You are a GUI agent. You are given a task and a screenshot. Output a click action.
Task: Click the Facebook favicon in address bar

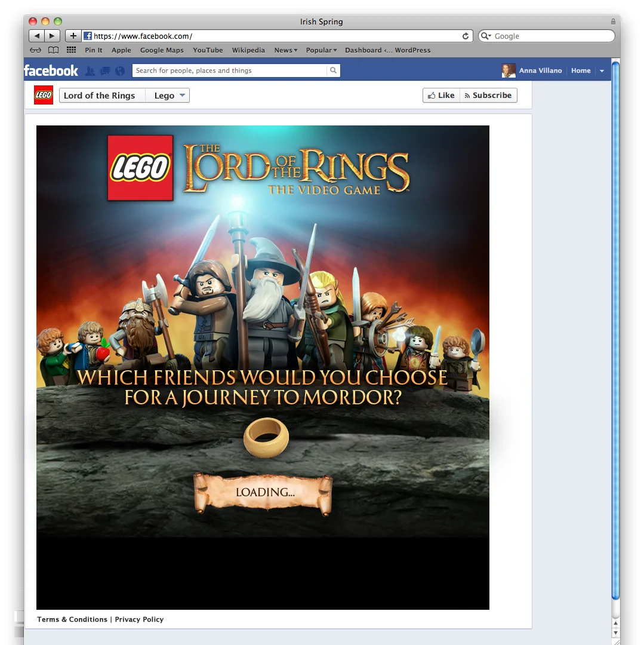pyautogui.click(x=88, y=36)
